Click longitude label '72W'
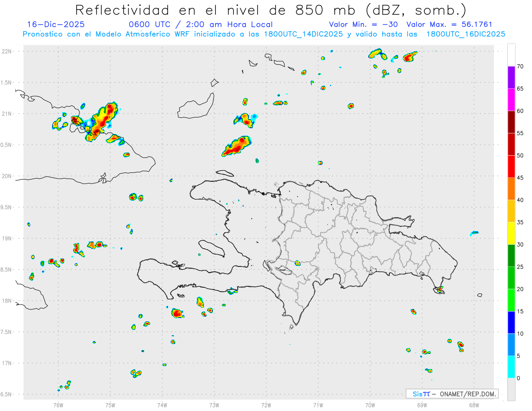This screenshot has height=411, width=532. 266,405
